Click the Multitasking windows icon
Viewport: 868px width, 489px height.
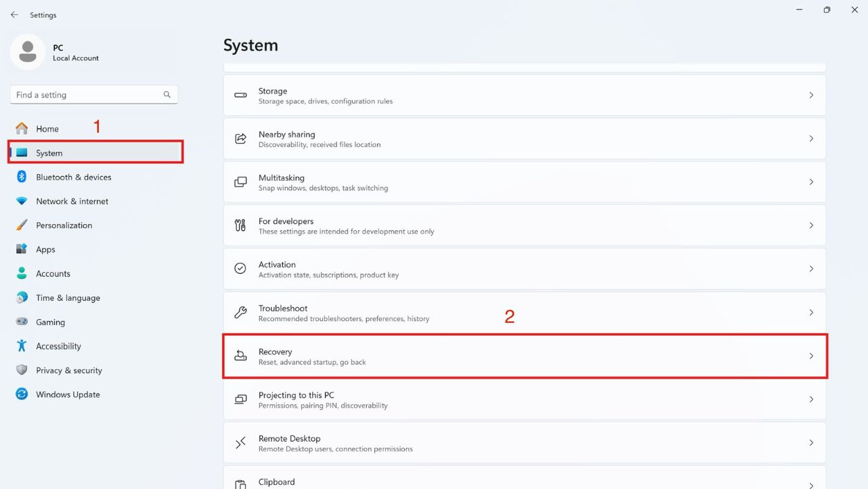click(x=240, y=182)
